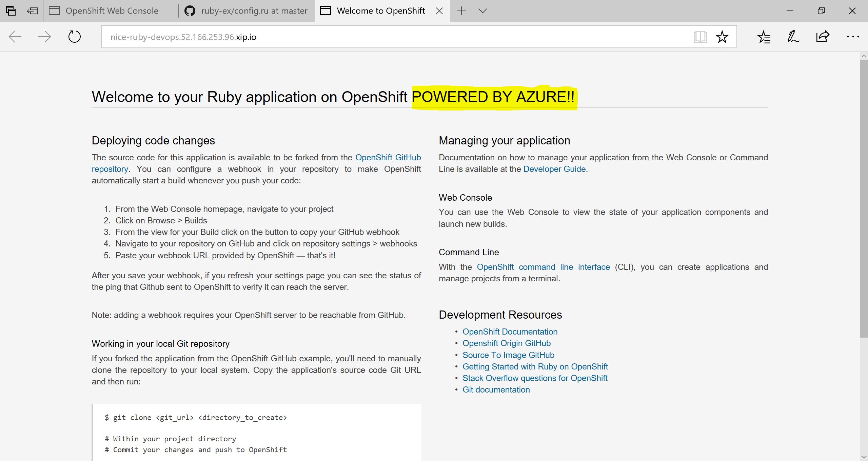Switch to OpenShift Web Console tab
This screenshot has width=868, height=461.
click(112, 11)
